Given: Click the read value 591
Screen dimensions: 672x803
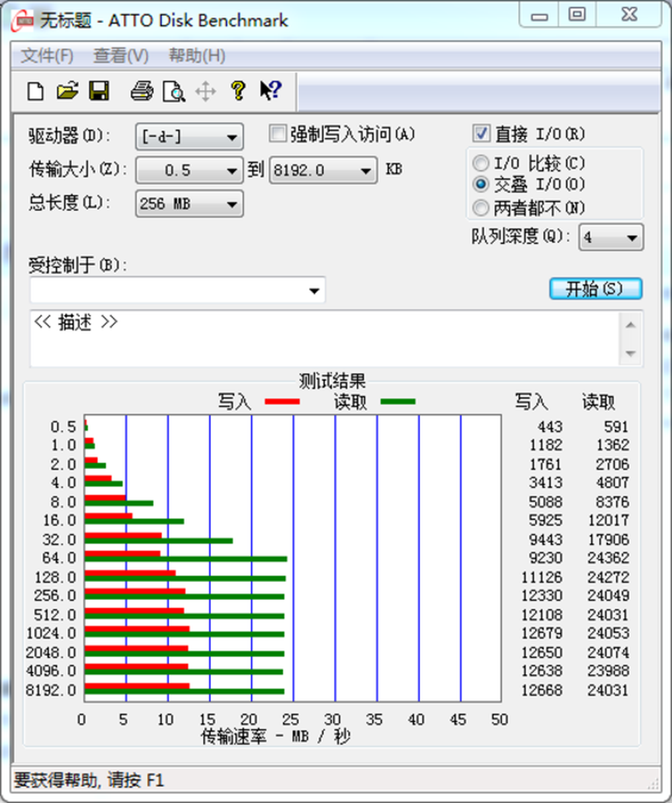Looking at the screenshot, I should pos(616,426).
